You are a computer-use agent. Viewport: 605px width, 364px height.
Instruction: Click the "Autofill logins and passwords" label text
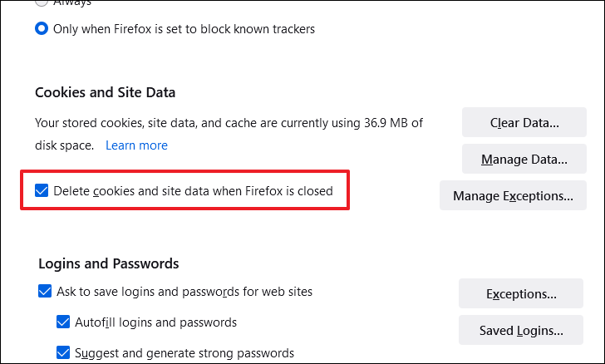pos(157,322)
